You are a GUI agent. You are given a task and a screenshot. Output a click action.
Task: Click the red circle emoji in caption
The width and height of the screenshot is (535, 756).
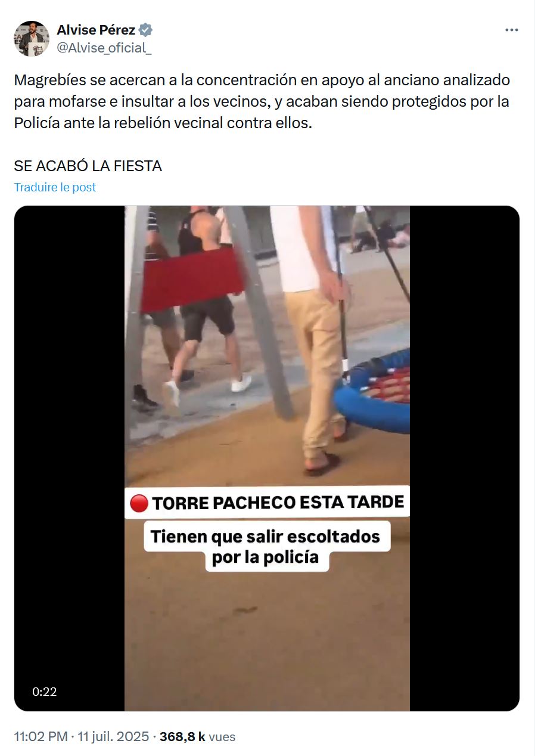pos(138,503)
